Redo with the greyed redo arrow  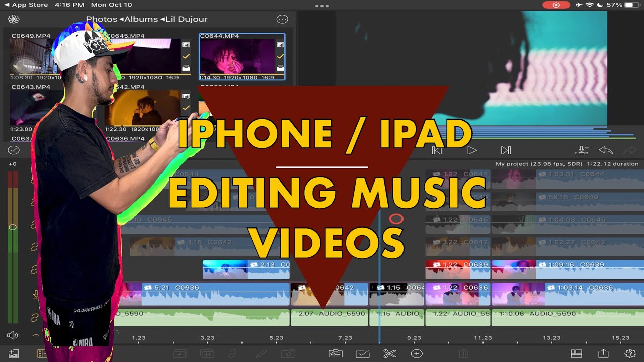(x=630, y=150)
